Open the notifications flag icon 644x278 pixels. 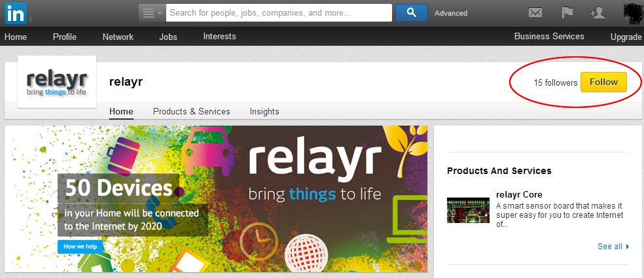[x=567, y=12]
